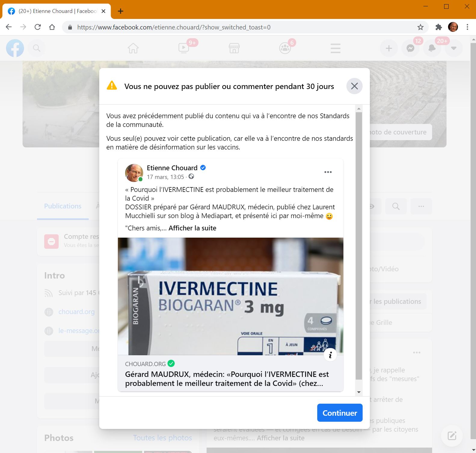Open Groups icon with 6 badge
Screen dimensions: 476x453
click(x=285, y=48)
